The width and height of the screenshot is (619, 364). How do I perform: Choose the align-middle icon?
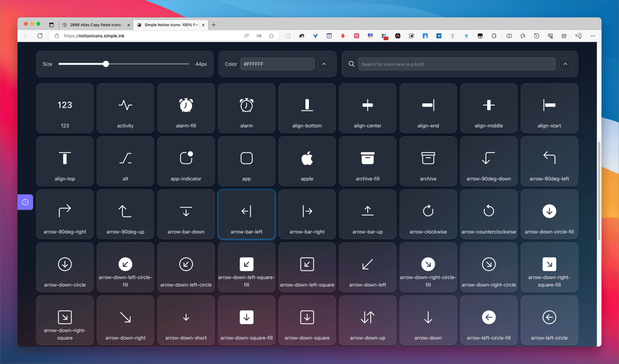coord(489,108)
